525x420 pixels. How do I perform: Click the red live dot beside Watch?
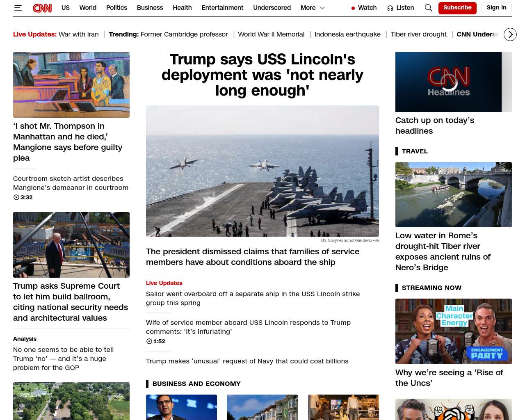point(353,8)
